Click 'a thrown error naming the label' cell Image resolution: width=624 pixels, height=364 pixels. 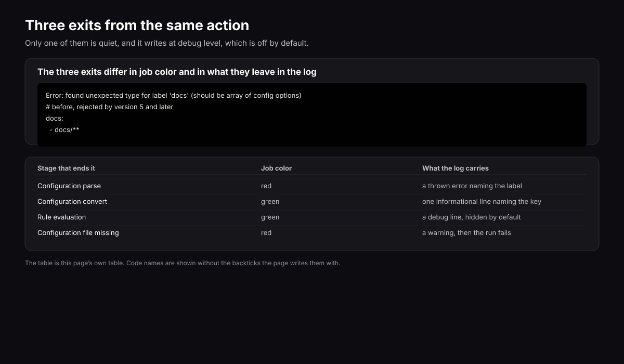coord(472,186)
